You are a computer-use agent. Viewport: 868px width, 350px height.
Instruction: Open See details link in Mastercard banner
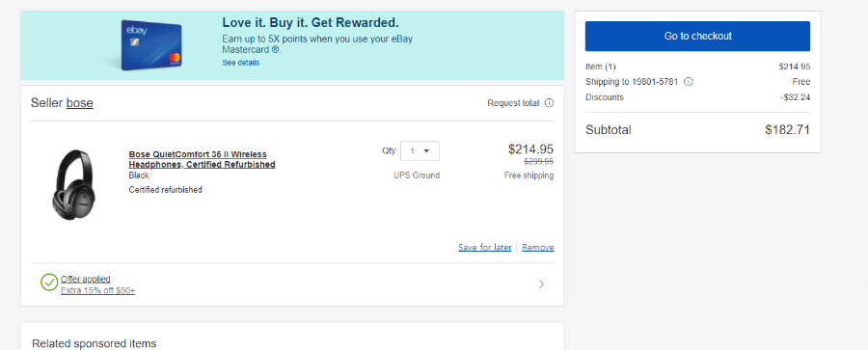(x=240, y=63)
